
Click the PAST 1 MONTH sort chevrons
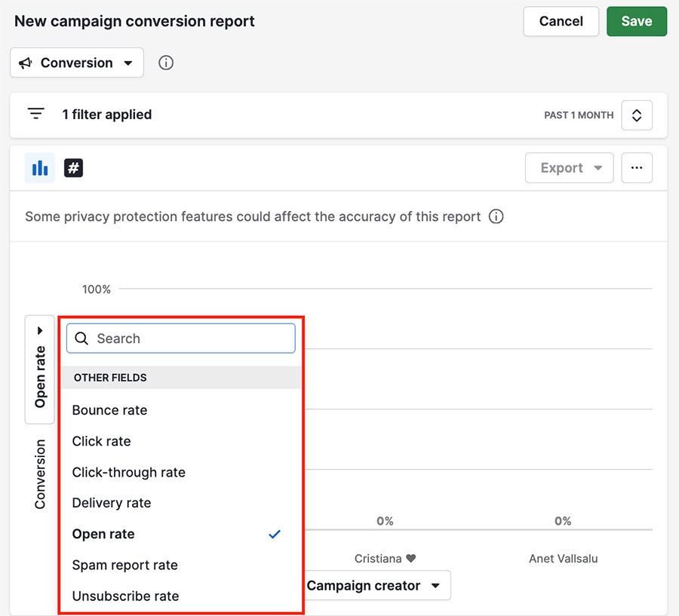coord(637,115)
